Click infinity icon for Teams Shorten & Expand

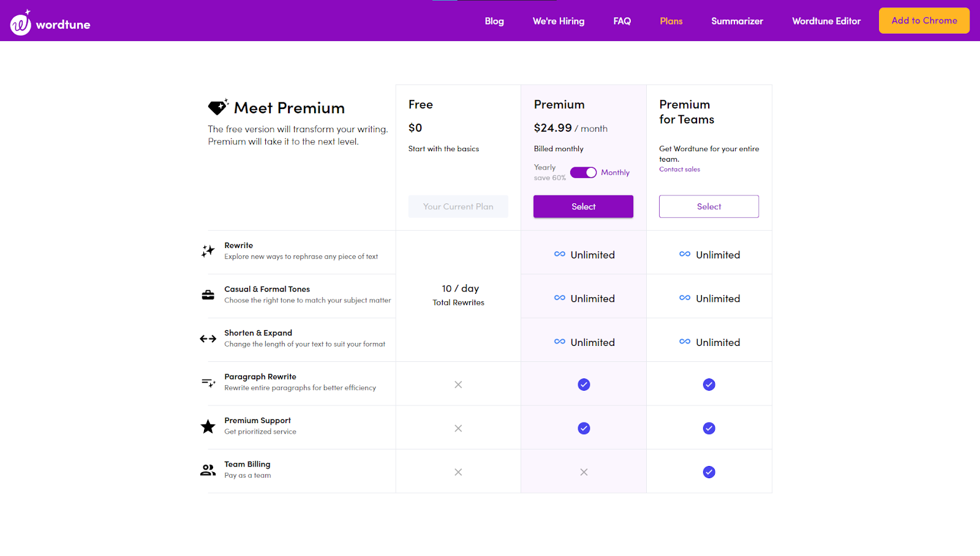pyautogui.click(x=685, y=342)
